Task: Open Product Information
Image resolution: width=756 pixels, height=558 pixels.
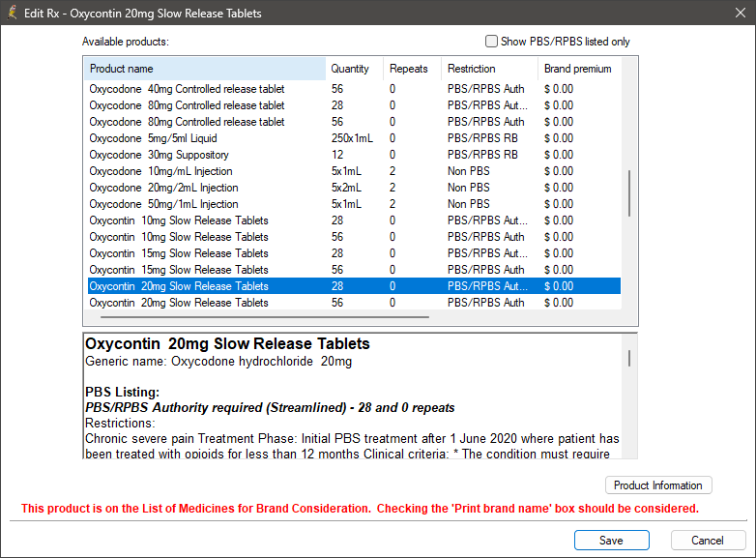Action: [x=658, y=485]
